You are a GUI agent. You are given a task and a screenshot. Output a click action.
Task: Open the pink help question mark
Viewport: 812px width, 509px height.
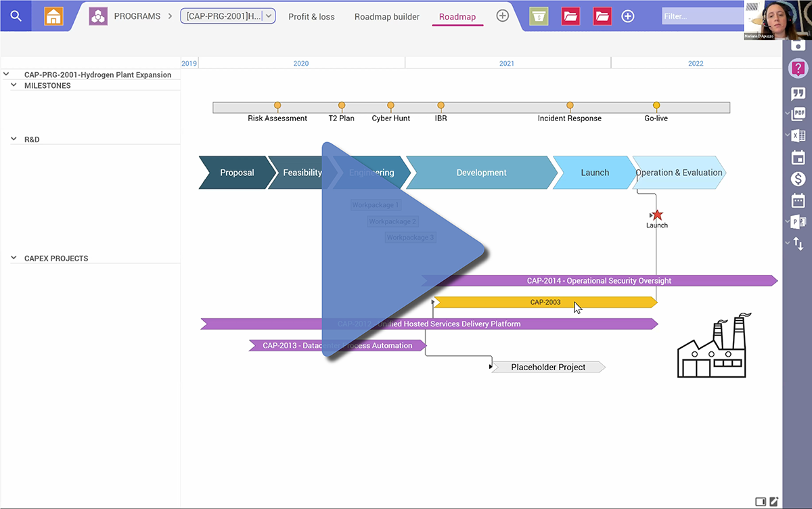click(798, 68)
